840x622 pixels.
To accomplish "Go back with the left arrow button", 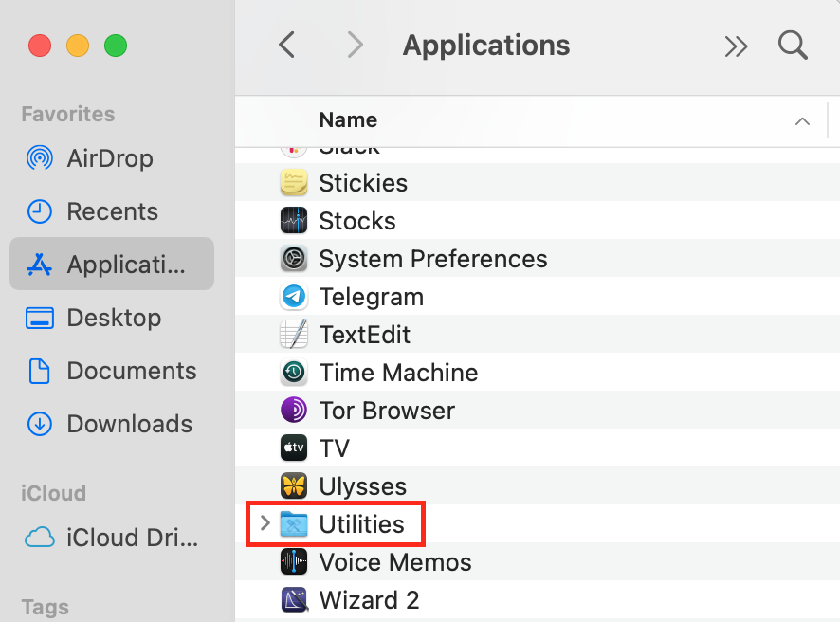I will [x=286, y=45].
